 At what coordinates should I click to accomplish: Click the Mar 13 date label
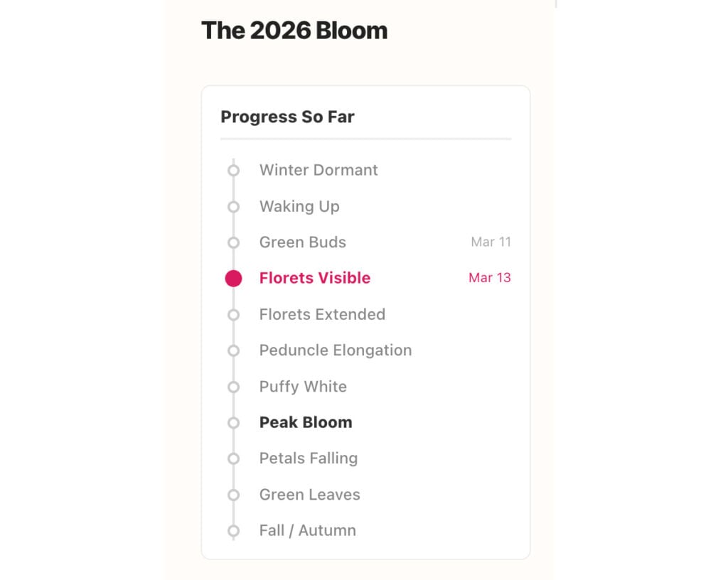pyautogui.click(x=490, y=278)
